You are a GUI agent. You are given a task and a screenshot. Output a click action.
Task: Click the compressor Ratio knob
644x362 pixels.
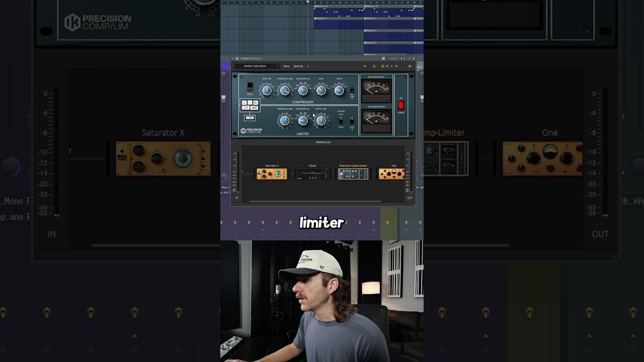(x=339, y=90)
